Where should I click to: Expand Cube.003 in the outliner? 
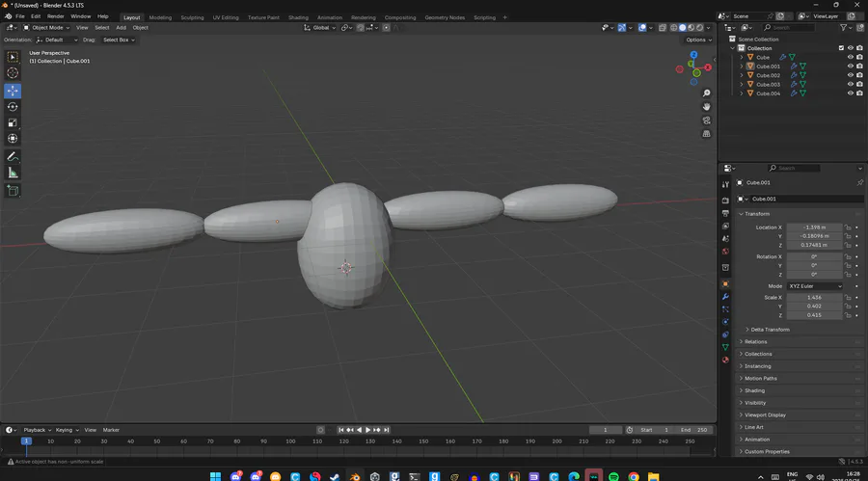(x=742, y=85)
